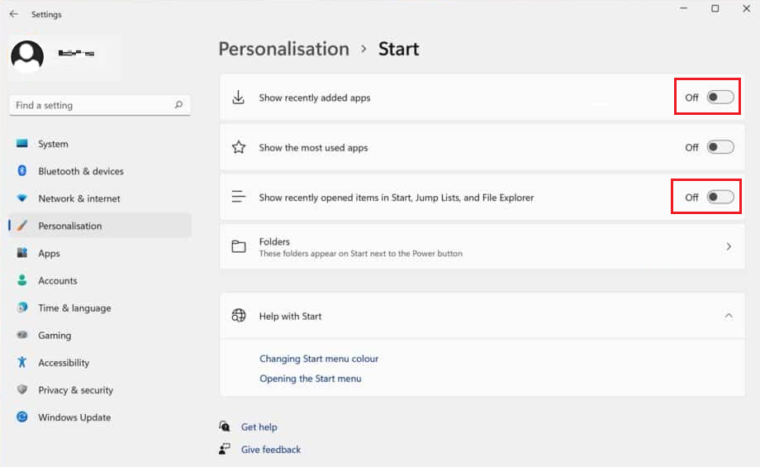This screenshot has width=760, height=467.
Task: Open the System settings category
Action: coord(53,144)
